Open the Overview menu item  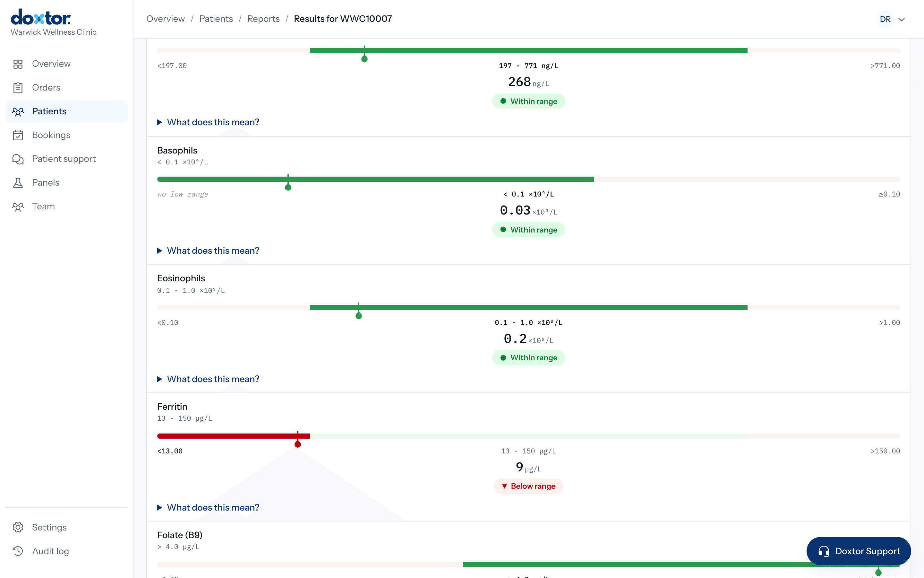(x=66, y=64)
